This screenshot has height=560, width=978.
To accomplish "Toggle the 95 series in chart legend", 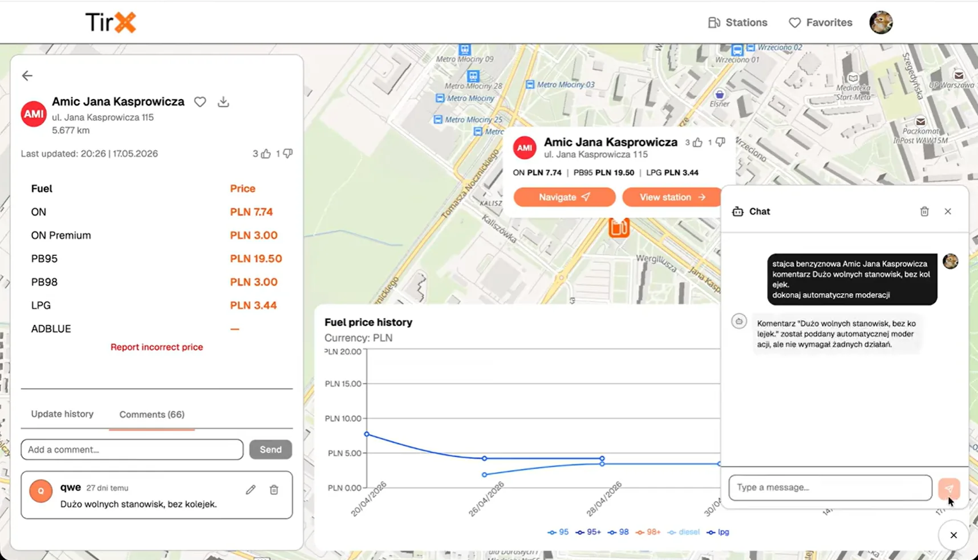I will tap(558, 532).
